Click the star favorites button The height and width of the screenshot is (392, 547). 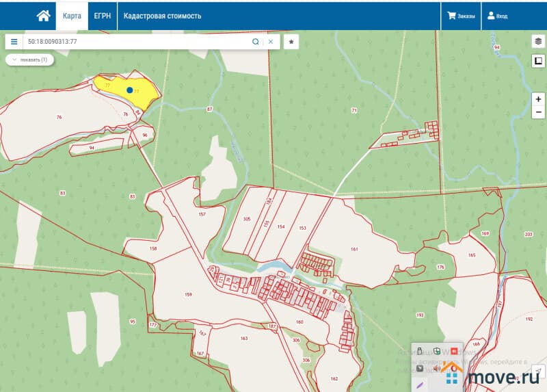point(291,42)
